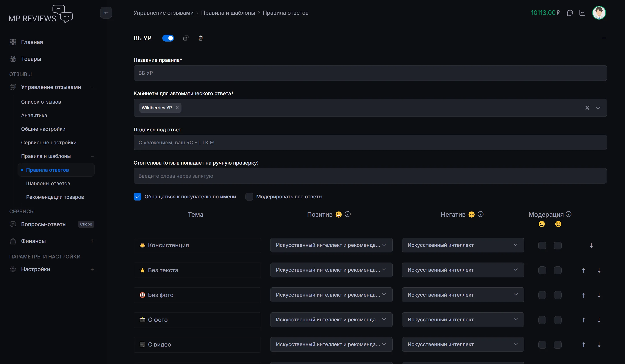Viewport: 625px width, 364px height.
Task: Click the sidebar collapse arrow icon
Action: [x=106, y=13]
